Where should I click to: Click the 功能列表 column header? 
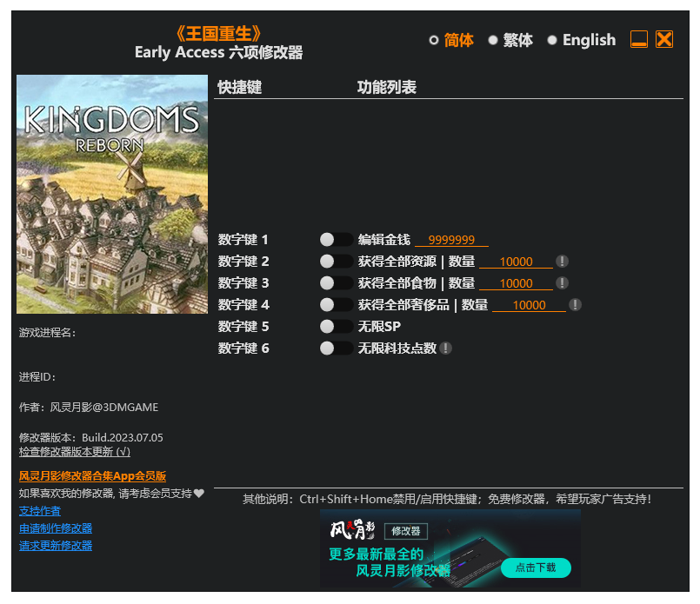[387, 87]
